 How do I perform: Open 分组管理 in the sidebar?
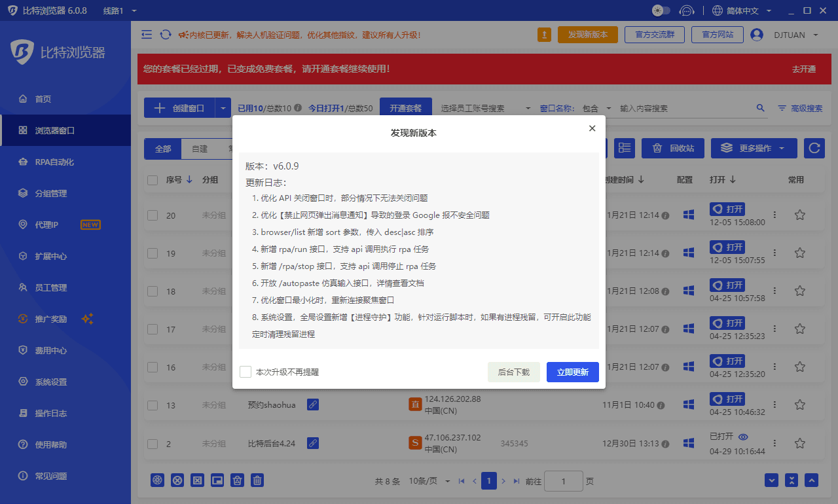(65, 193)
